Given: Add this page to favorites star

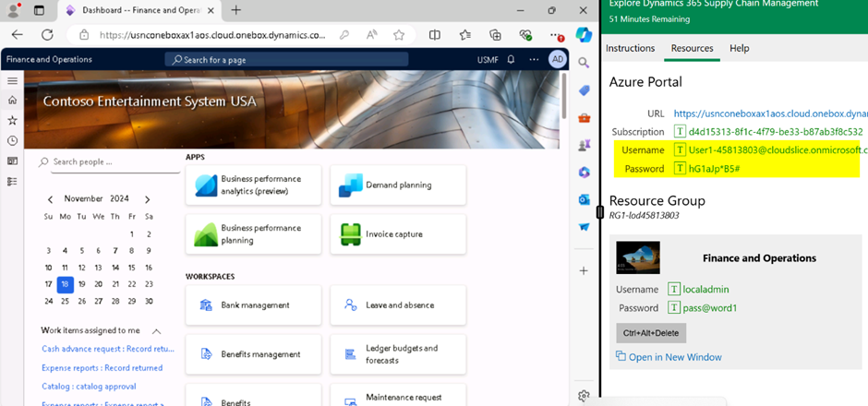Looking at the screenshot, I should pos(399,35).
